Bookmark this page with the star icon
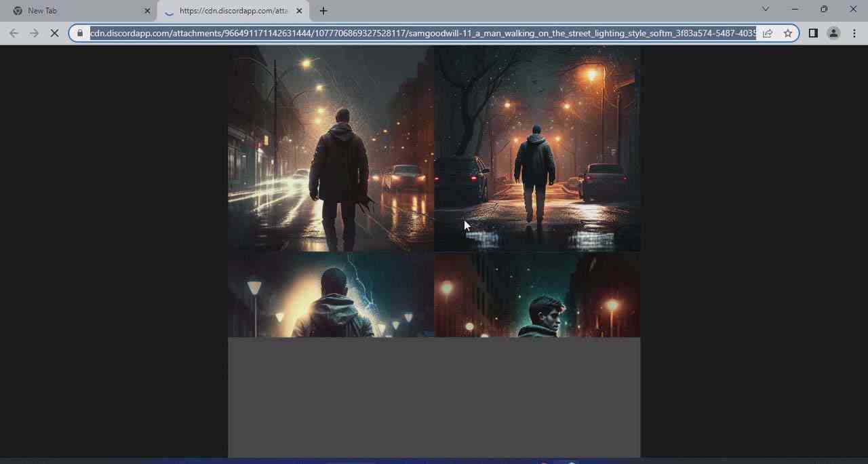 788,33
